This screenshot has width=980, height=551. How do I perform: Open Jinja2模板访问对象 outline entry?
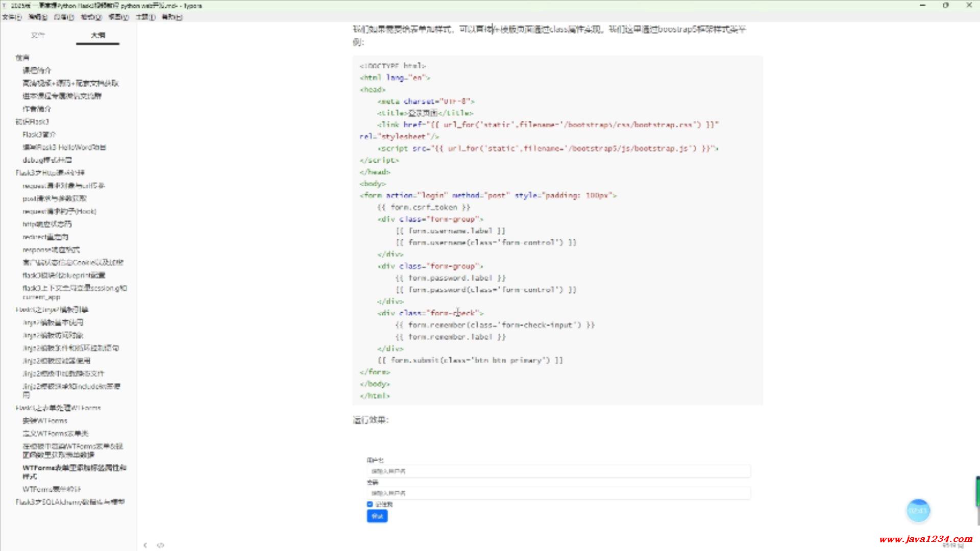[x=53, y=335]
